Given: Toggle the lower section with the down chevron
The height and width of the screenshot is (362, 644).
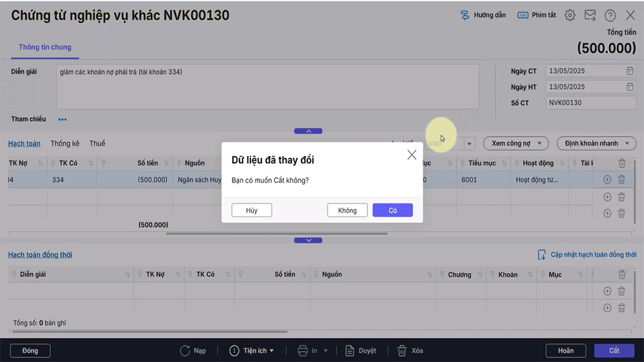Looking at the screenshot, I should pos(308,240).
